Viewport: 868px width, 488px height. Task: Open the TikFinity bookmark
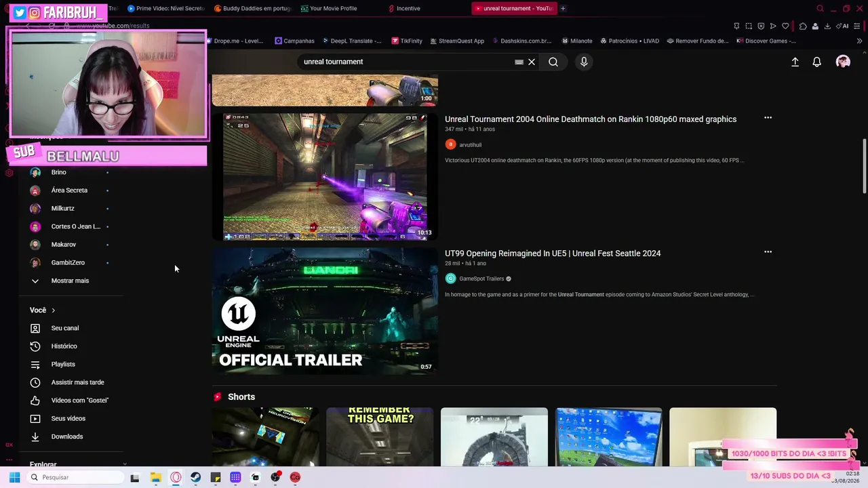[407, 41]
